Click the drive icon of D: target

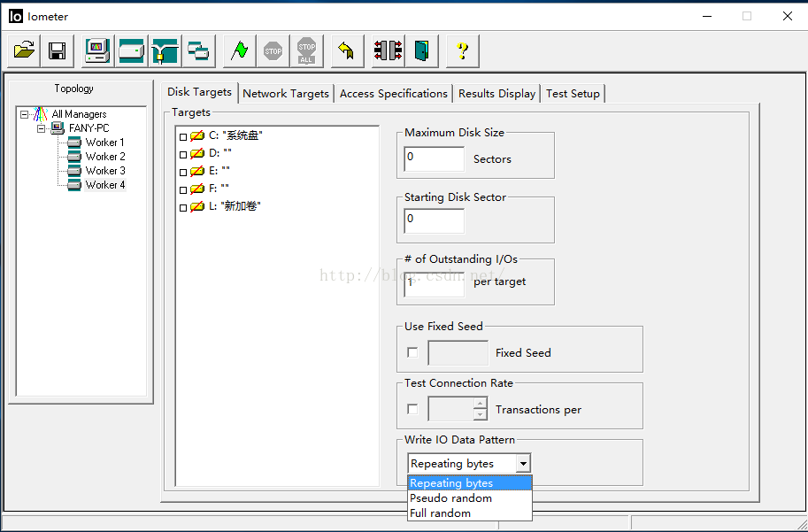[x=197, y=154]
